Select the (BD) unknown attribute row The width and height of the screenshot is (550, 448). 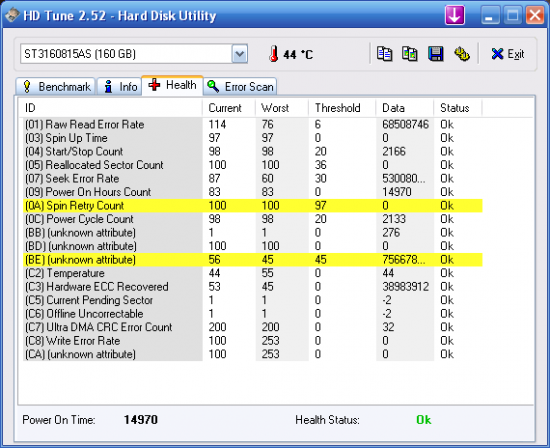(x=253, y=246)
